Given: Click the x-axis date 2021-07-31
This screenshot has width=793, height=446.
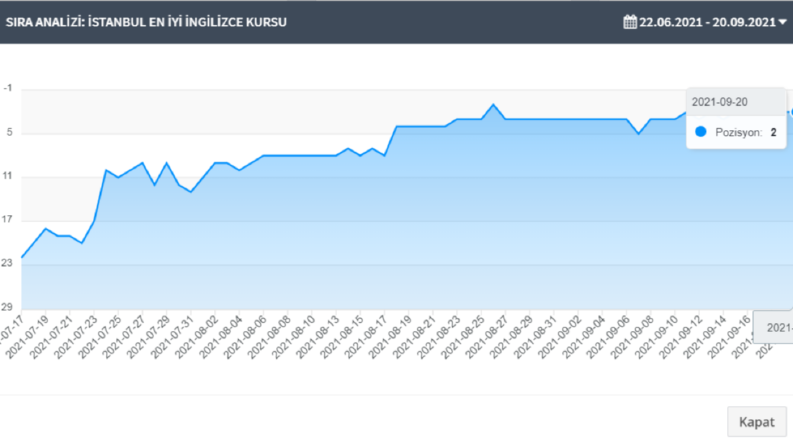Looking at the screenshot, I should (173, 337).
